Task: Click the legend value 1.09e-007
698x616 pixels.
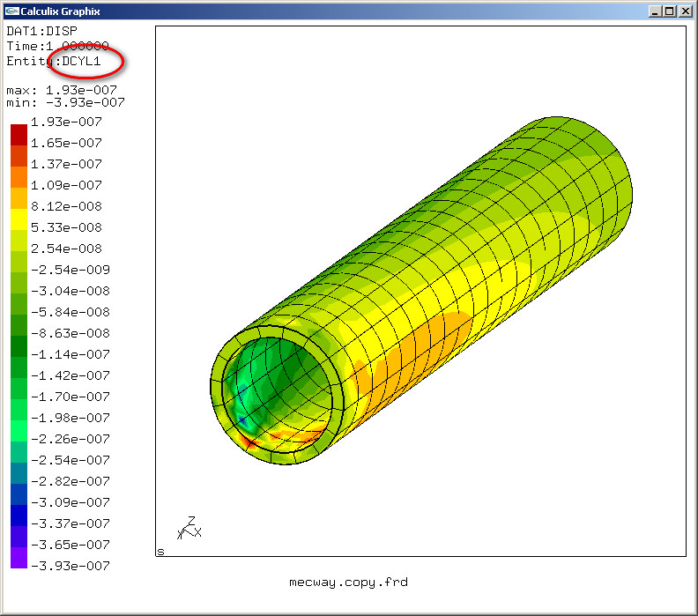Action: tap(66, 185)
